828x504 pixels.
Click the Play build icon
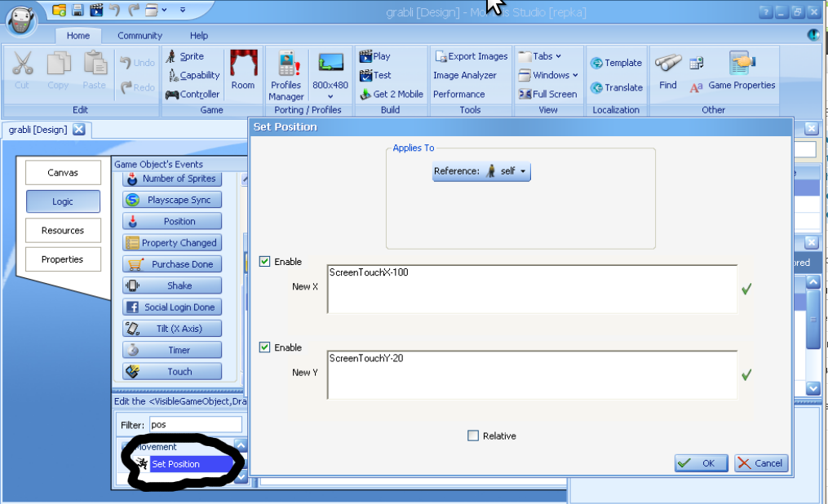coord(365,56)
